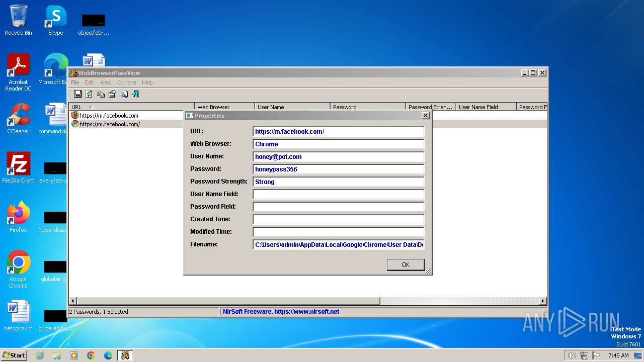Click the WebBrowserPassView taskbar button
This screenshot has height=362, width=644.
point(125,355)
